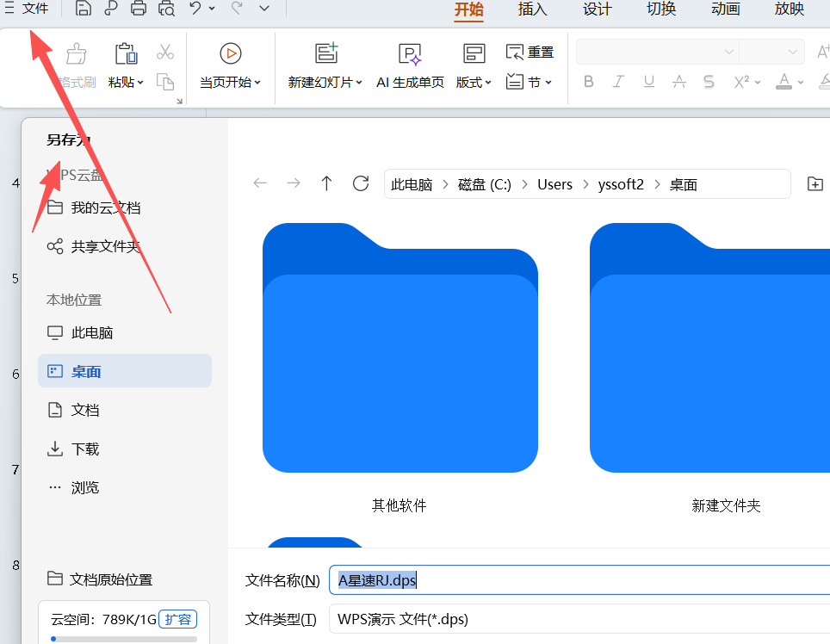Click the 粘贴 paste icon
830x644 pixels.
pyautogui.click(x=126, y=53)
